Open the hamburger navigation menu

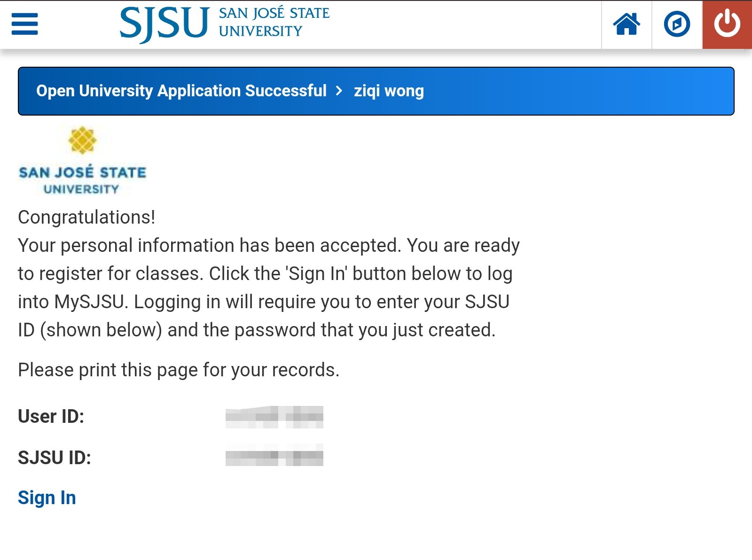(x=24, y=24)
